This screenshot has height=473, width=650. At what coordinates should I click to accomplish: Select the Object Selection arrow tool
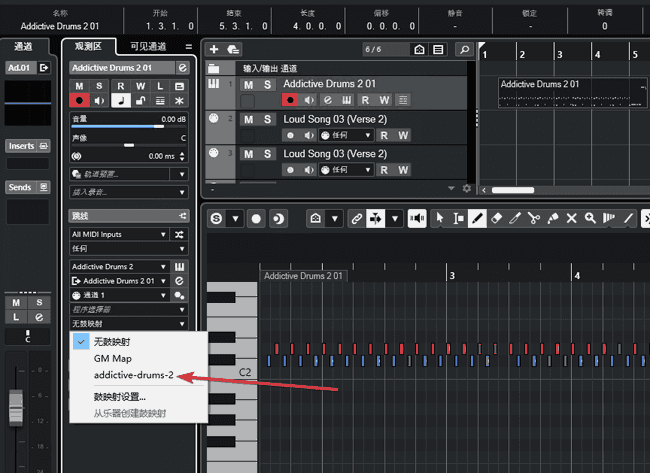[440, 218]
